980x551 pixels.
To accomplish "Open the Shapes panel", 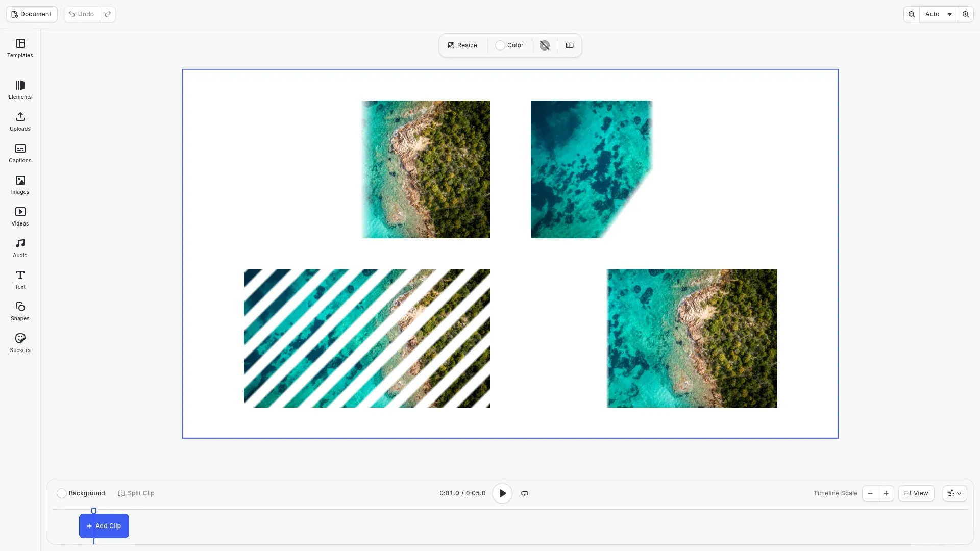I will tap(20, 312).
